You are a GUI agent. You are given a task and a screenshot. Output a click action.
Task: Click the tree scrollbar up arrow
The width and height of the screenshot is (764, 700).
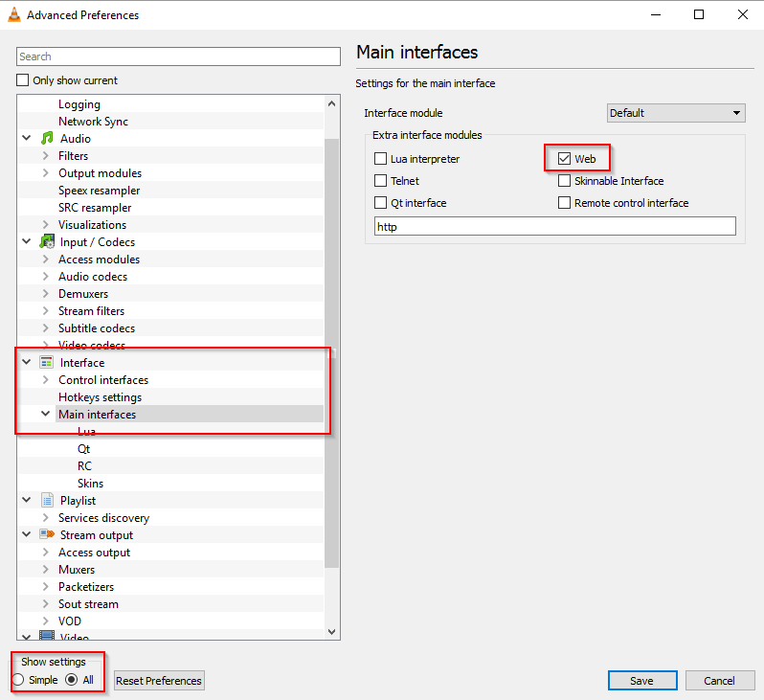pos(332,103)
